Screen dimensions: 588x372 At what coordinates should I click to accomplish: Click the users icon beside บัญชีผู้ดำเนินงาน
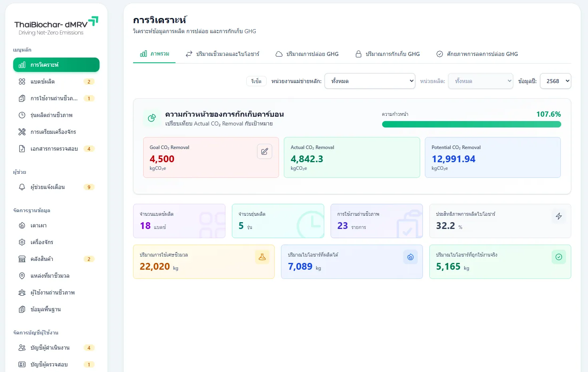(x=22, y=348)
